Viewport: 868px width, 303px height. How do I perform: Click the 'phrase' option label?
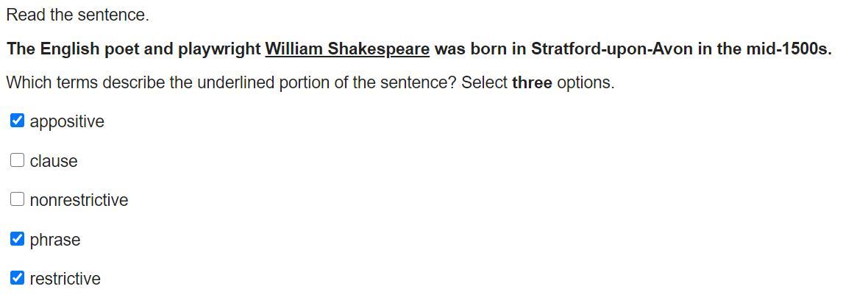coord(55,240)
